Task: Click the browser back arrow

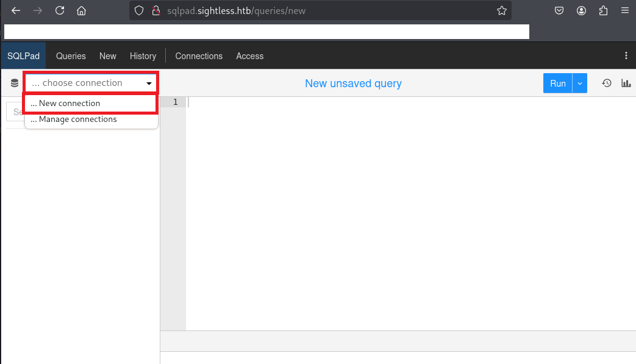Action: [x=16, y=10]
